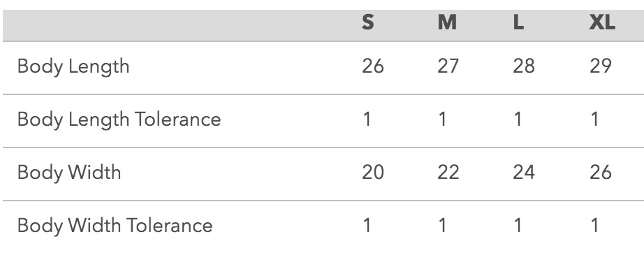Screen dimensions: 644x253
Task: Click Body Width value 24 for size L
Action: pos(524,173)
